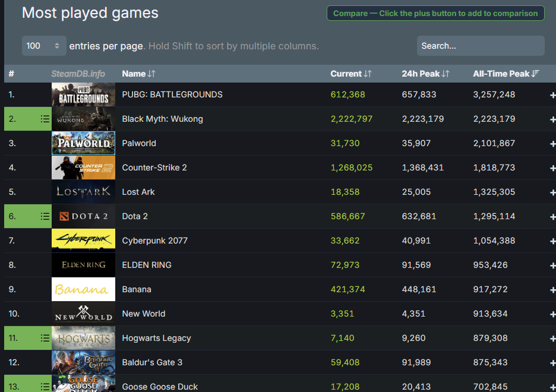Screen dimensions: 556x392
Task: Click all-time peak value 1,295,114
Action: (x=494, y=216)
